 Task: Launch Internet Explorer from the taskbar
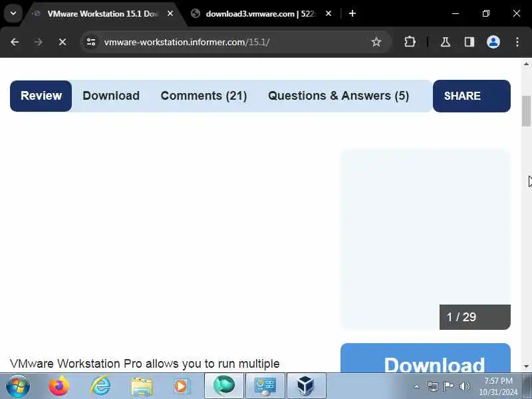tap(100, 386)
